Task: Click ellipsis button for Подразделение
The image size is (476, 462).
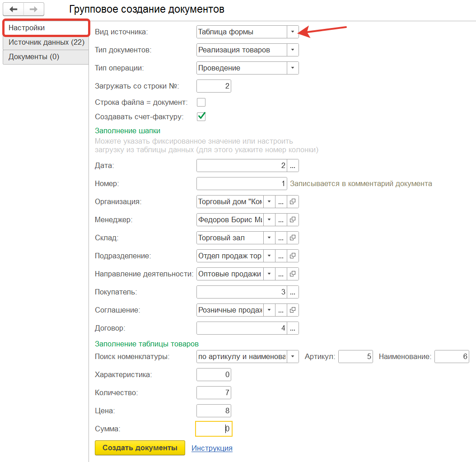Action: click(x=281, y=256)
